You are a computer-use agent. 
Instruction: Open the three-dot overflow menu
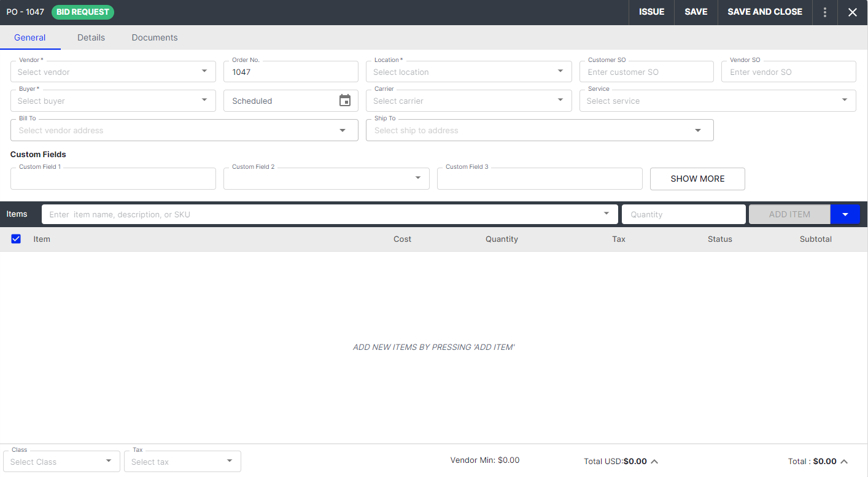pyautogui.click(x=825, y=12)
